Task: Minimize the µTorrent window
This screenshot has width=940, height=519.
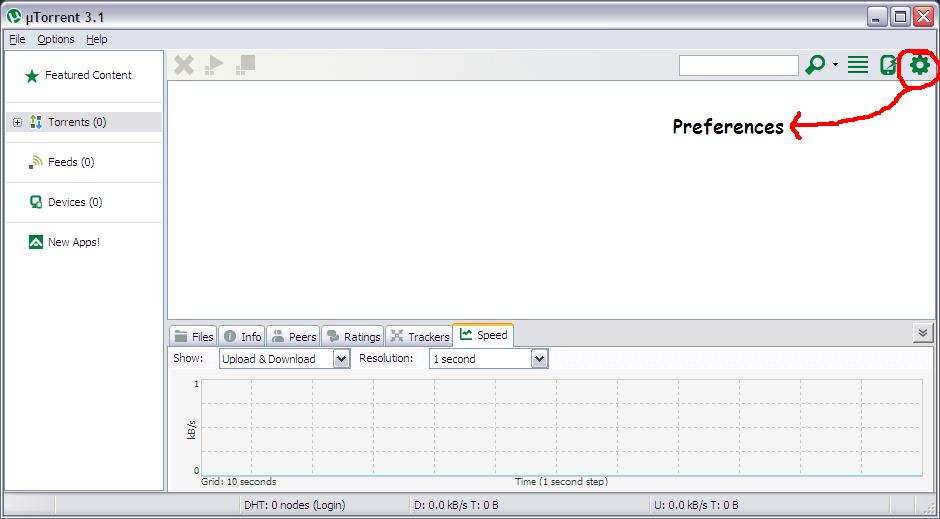Action: click(877, 17)
